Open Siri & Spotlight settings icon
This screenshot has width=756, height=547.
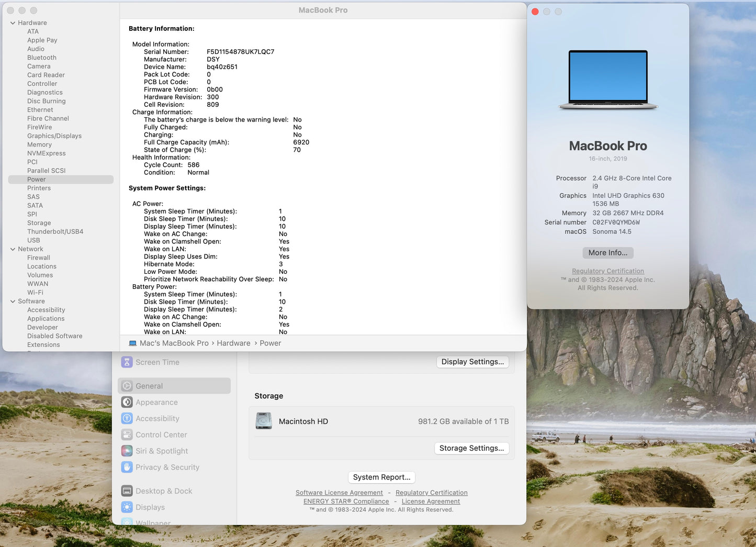[x=127, y=451]
